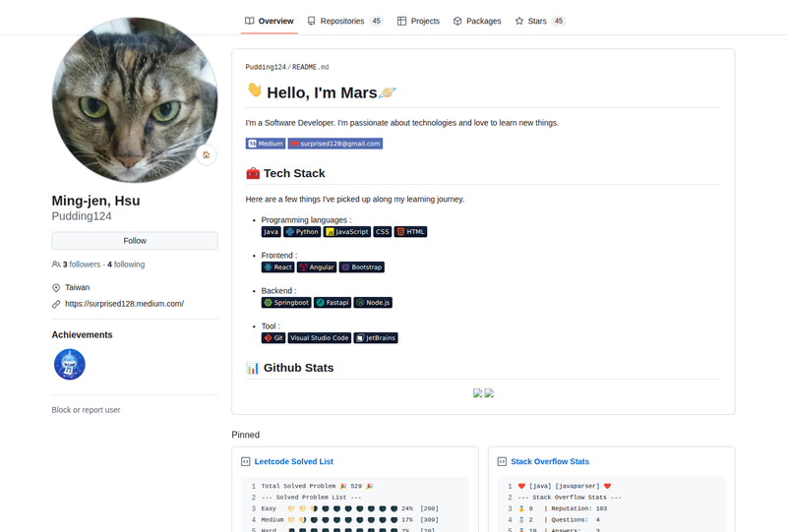Viewport: 787px width, 532px height.
Task: Click the home status emoji on the avatar
Action: [207, 154]
